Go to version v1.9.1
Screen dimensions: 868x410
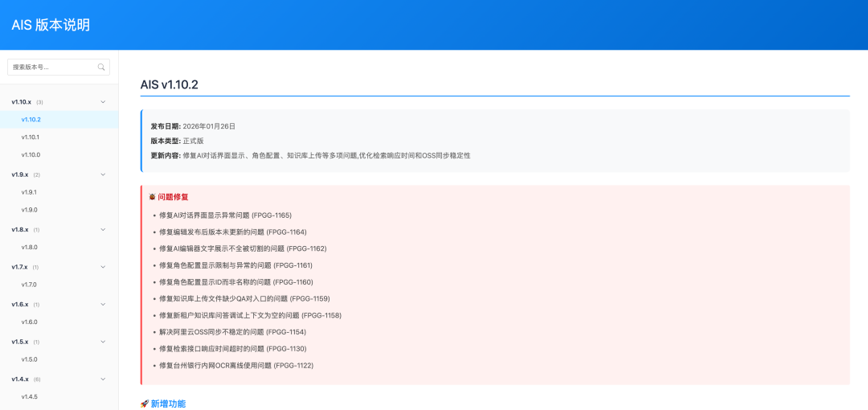pos(29,192)
